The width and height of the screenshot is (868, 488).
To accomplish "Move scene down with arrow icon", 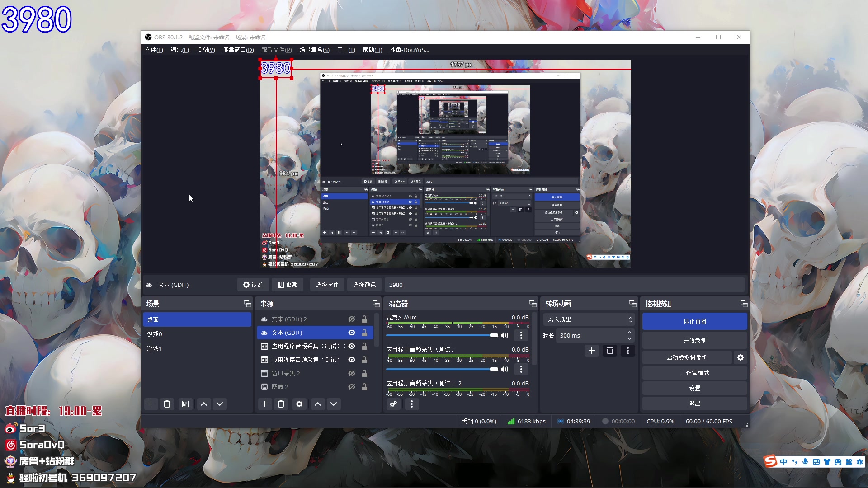I will 220,404.
